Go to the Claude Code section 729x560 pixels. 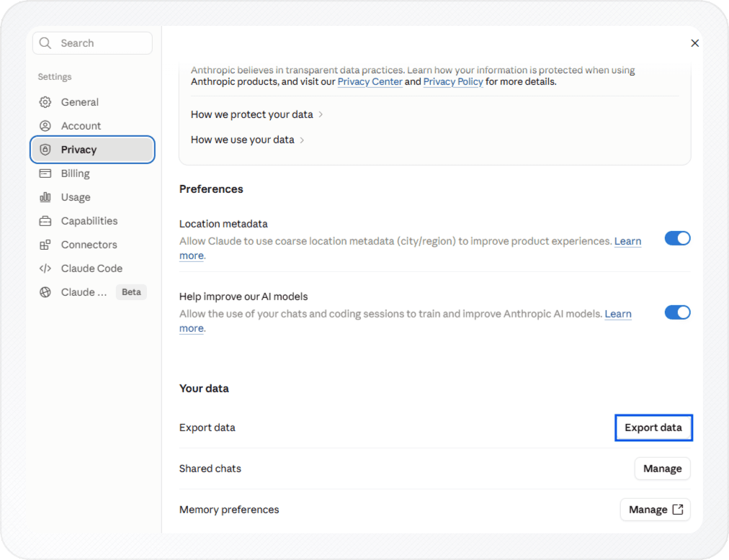(92, 268)
